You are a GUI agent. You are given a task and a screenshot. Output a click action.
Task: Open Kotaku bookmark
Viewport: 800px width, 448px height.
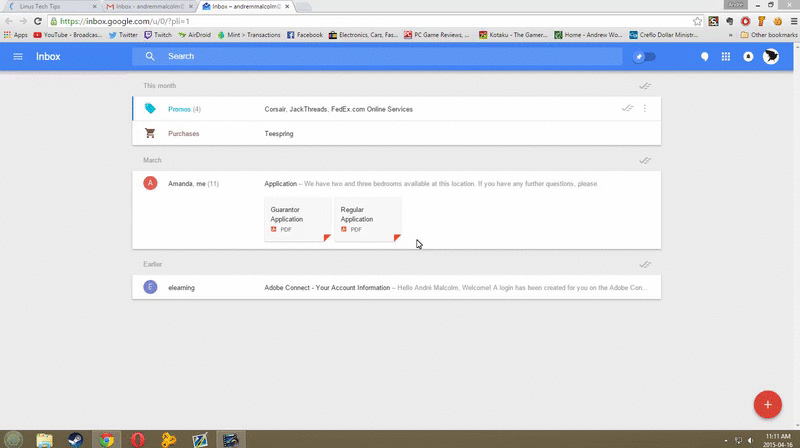(513, 35)
